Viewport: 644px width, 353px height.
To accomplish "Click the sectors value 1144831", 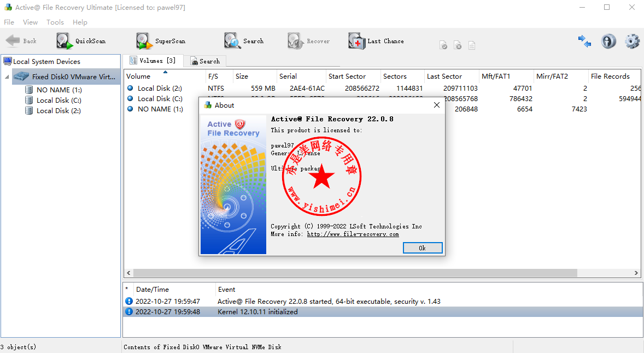I will point(409,89).
